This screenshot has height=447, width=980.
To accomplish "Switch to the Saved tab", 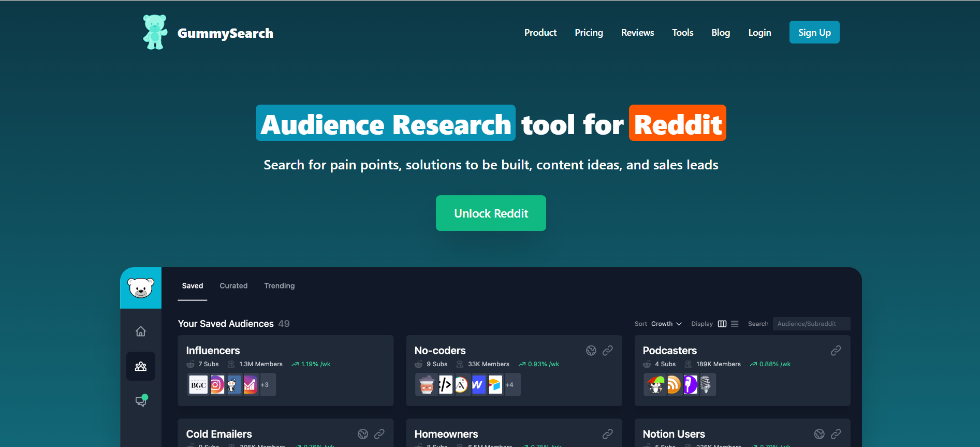I will coord(193,286).
